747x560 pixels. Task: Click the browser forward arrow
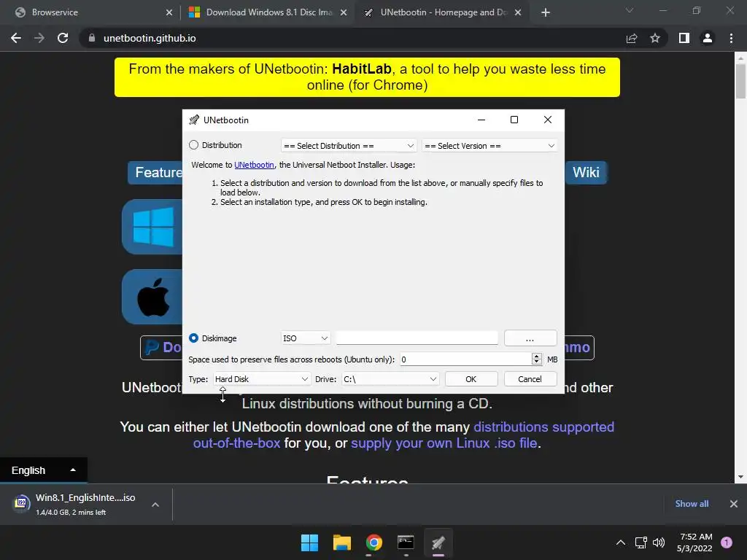pos(39,38)
